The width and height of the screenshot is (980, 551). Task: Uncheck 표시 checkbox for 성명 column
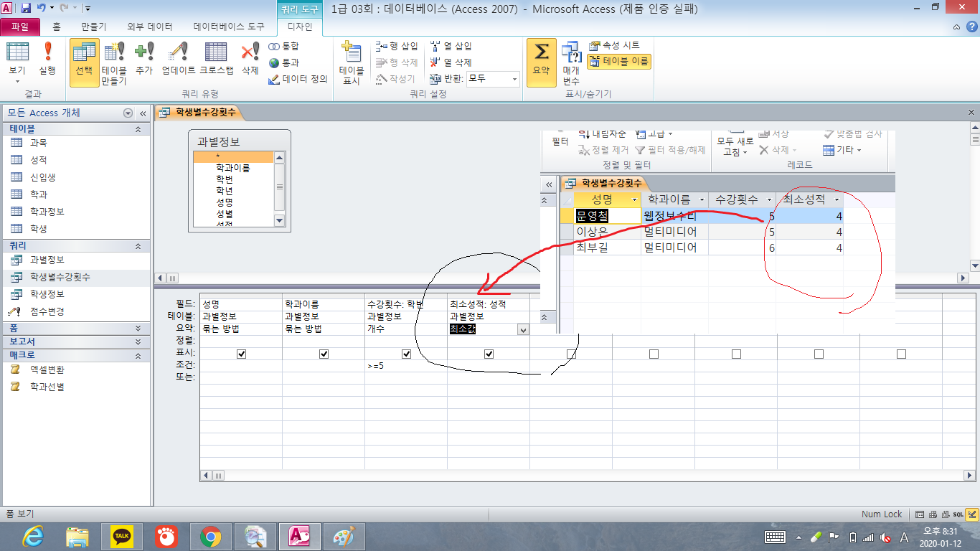point(242,354)
